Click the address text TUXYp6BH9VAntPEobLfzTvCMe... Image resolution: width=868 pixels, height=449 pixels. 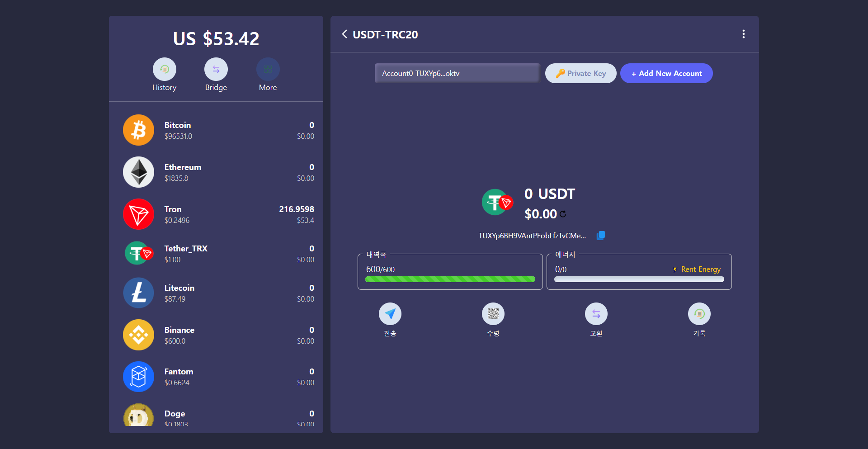532,236
